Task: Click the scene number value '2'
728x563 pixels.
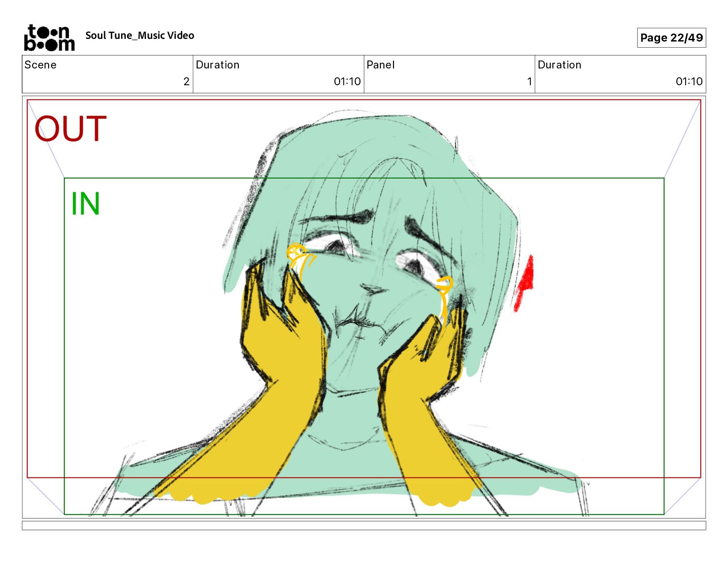Action: coord(186,81)
